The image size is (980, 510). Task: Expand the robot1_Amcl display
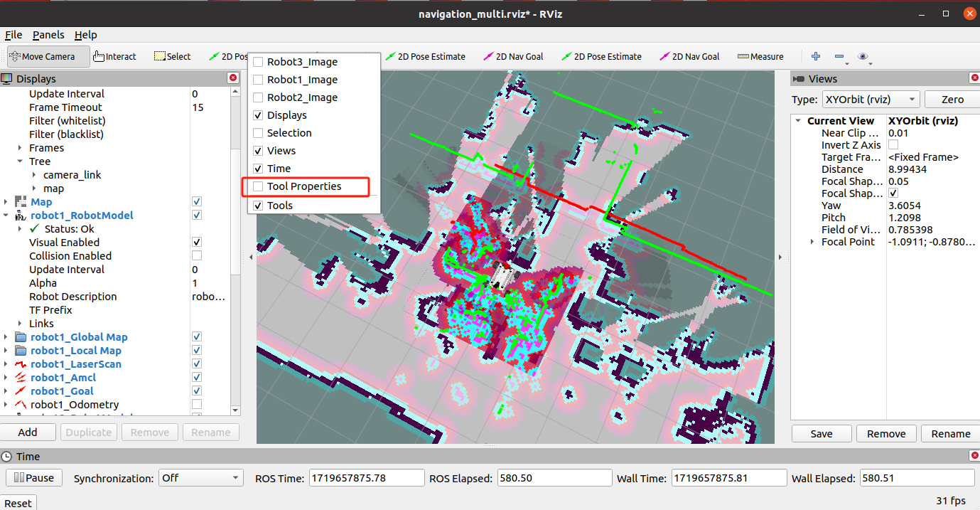click(x=6, y=378)
